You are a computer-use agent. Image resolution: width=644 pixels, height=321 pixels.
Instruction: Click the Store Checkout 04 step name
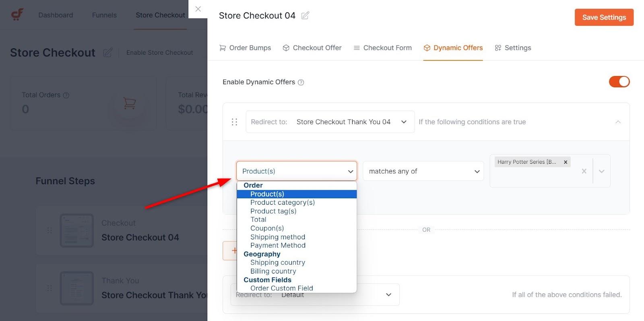pos(140,238)
